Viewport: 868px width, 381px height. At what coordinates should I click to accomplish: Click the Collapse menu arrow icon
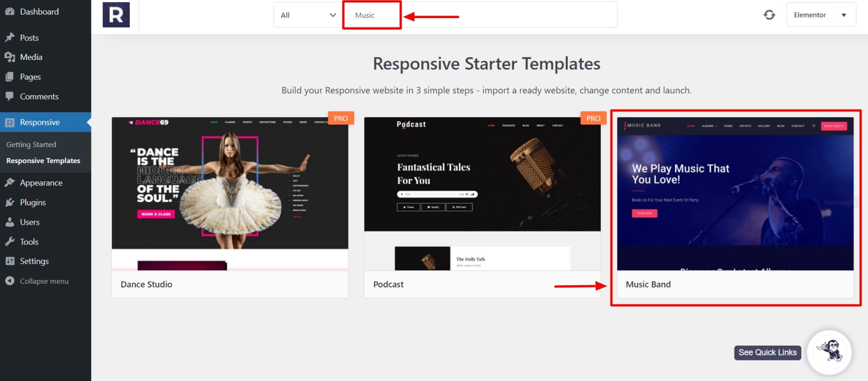tap(10, 281)
